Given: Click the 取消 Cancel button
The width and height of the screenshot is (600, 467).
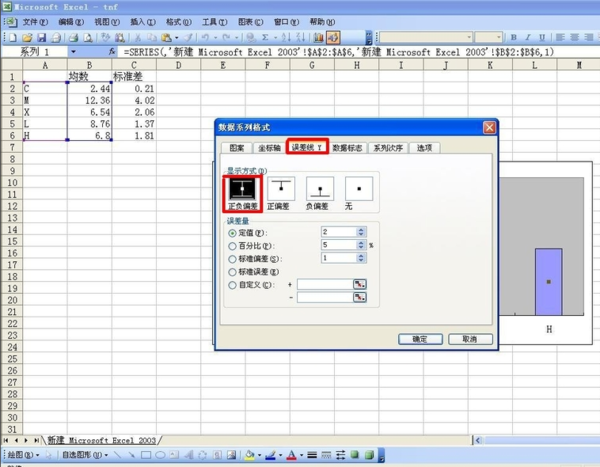Looking at the screenshot, I should (x=470, y=339).
